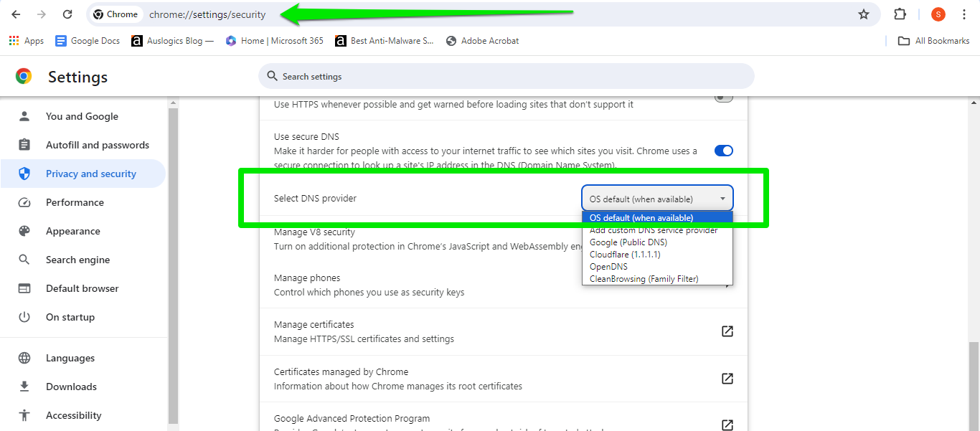
Task: Open Accessibility settings
Action: (x=83, y=415)
